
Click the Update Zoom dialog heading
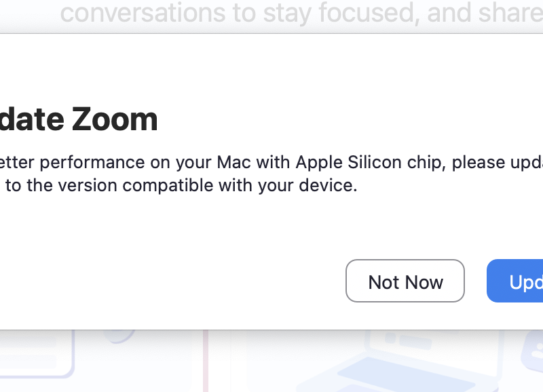[x=79, y=120]
